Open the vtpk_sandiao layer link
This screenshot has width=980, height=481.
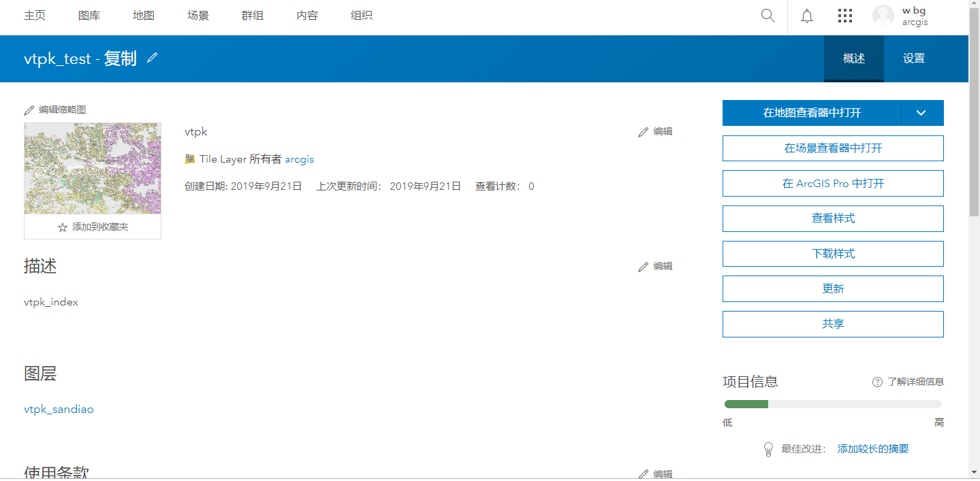[59, 410]
